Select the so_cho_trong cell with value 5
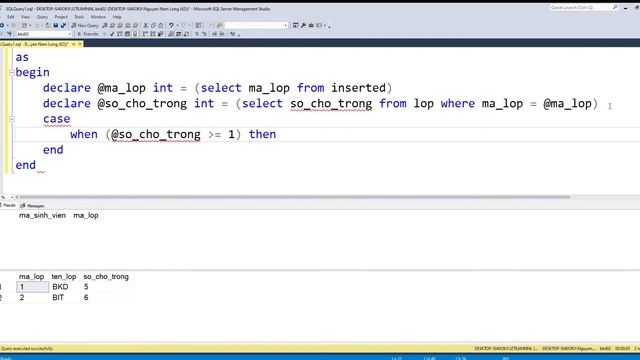 107,287
